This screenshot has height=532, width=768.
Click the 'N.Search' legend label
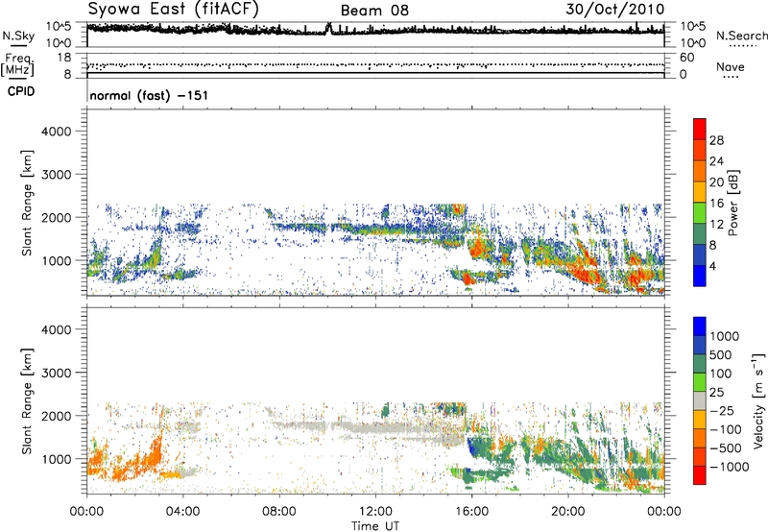[x=741, y=36]
